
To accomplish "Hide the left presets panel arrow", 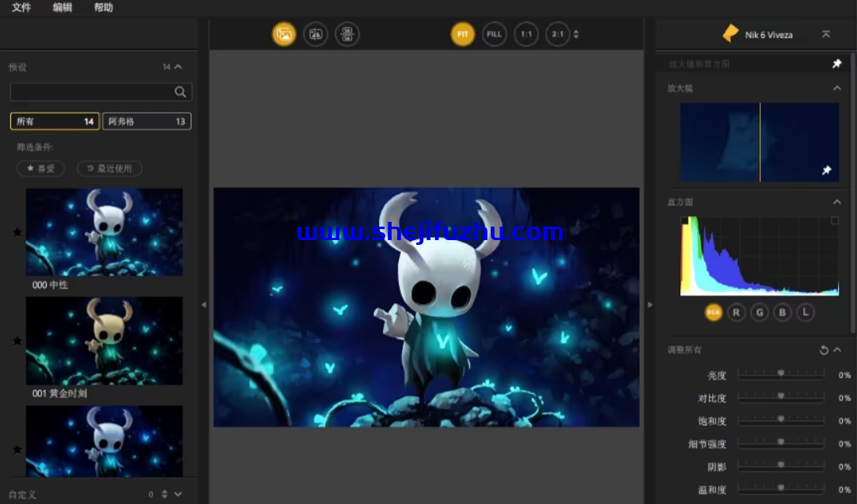I will (x=204, y=304).
